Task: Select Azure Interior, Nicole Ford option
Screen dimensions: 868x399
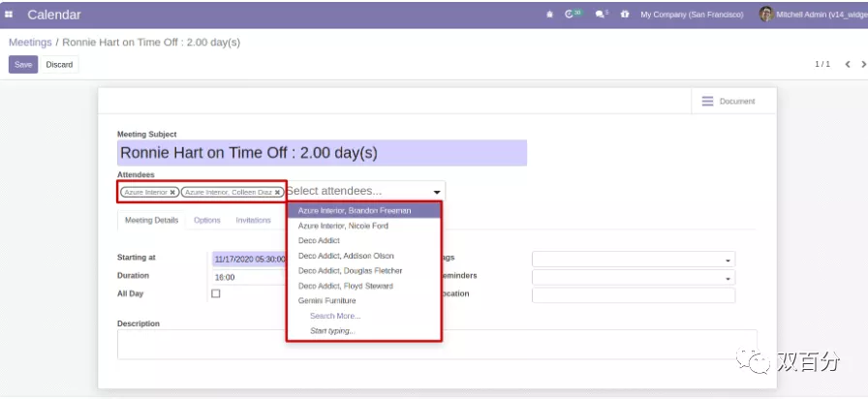Action: 363,226
